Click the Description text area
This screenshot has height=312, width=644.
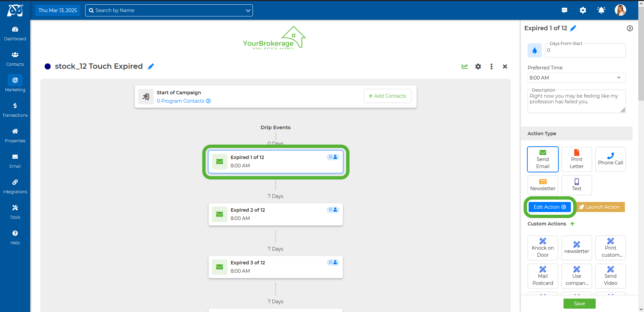click(x=577, y=101)
